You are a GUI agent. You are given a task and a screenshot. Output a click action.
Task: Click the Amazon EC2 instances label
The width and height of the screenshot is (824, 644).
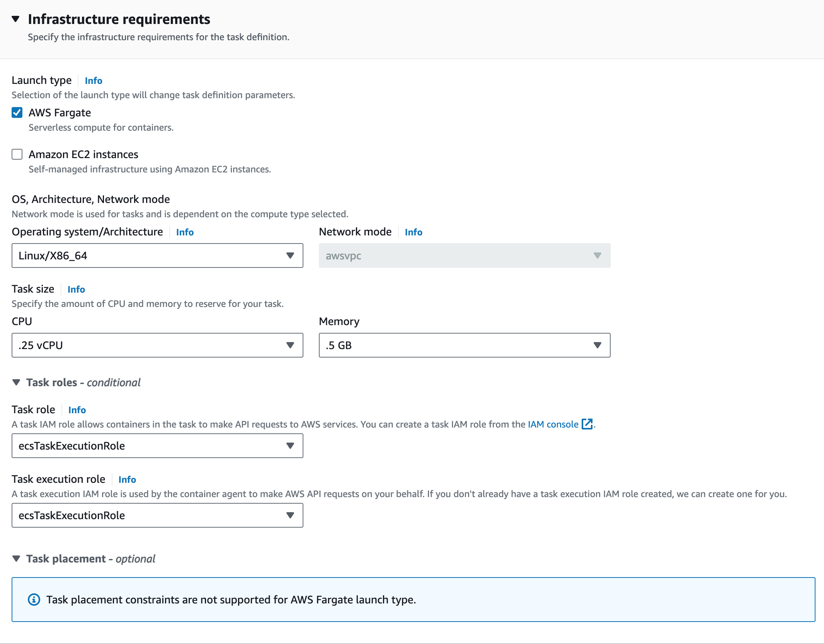click(x=83, y=154)
